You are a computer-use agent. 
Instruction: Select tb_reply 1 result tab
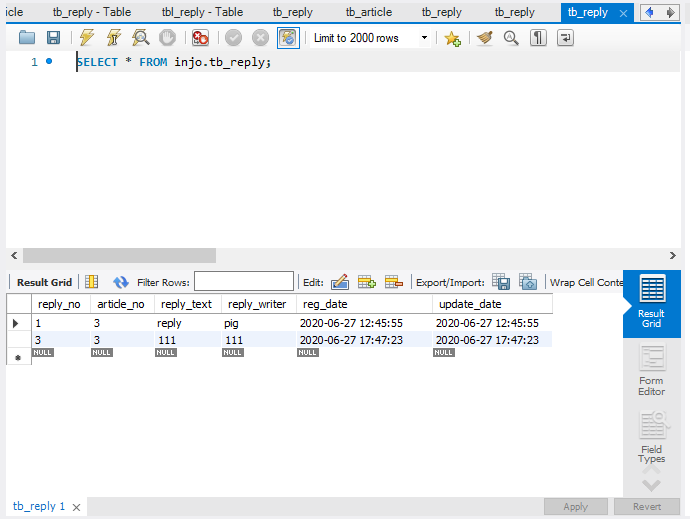[x=39, y=506]
